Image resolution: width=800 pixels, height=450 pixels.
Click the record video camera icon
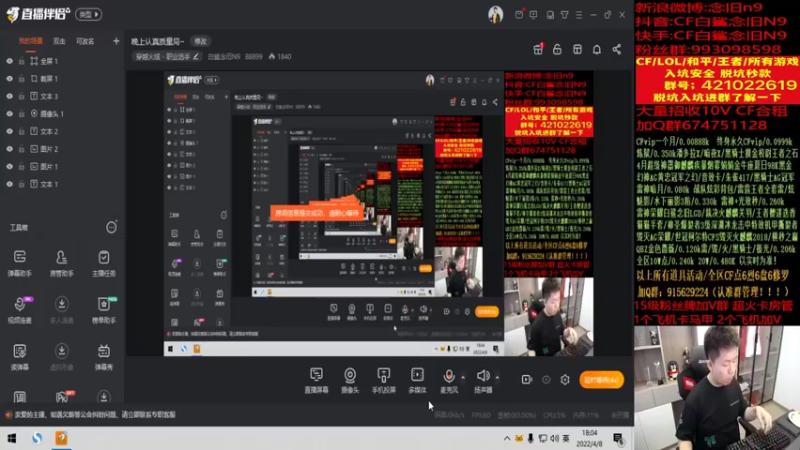tap(527, 380)
